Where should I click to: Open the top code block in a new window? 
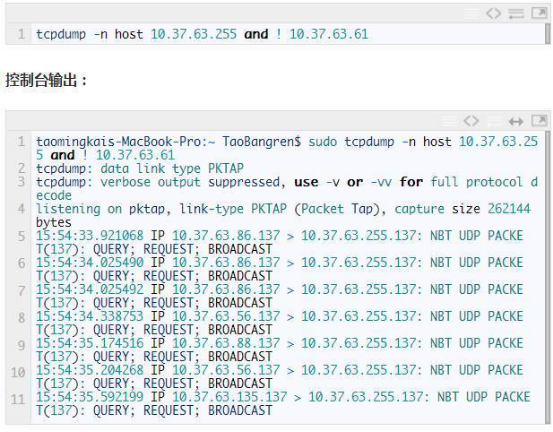coord(539,13)
